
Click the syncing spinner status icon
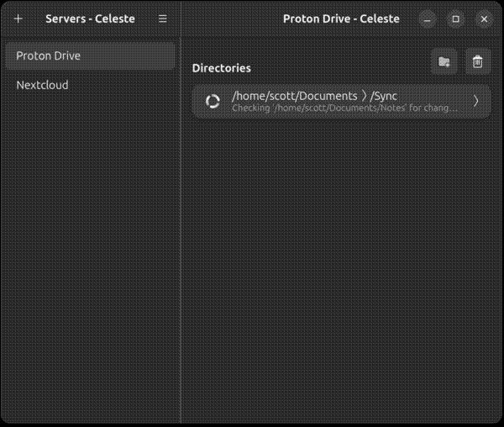[213, 101]
